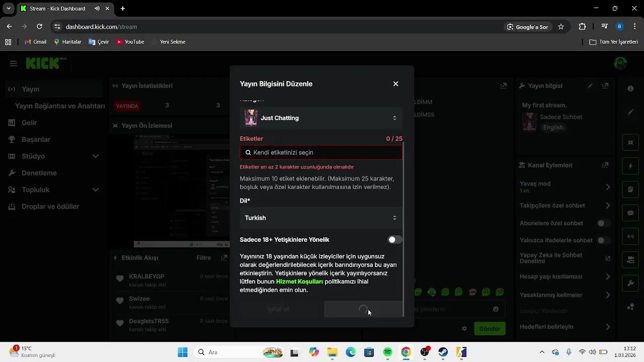Pop out the Etkinlik Akışı panel
644x362 pixels.
(x=224, y=258)
